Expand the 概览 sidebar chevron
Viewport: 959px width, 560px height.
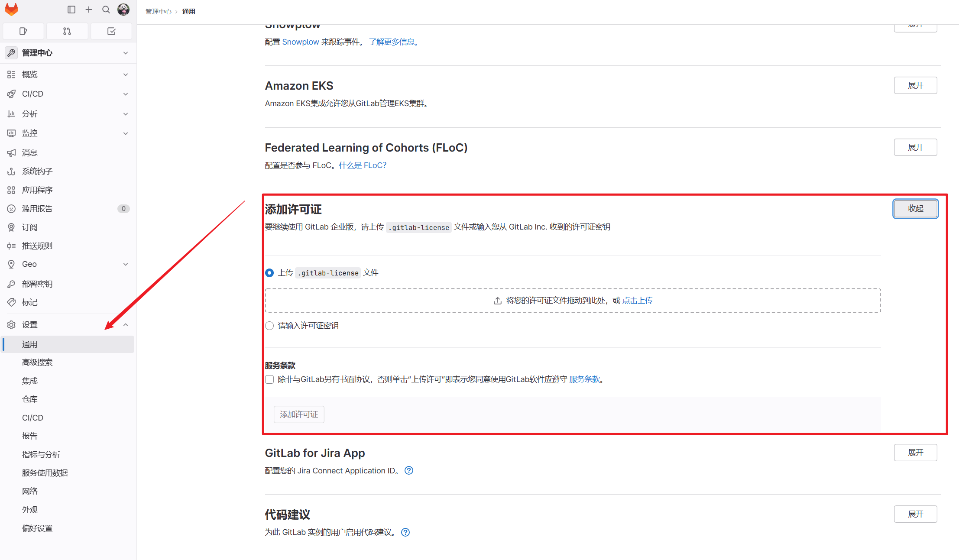click(126, 74)
